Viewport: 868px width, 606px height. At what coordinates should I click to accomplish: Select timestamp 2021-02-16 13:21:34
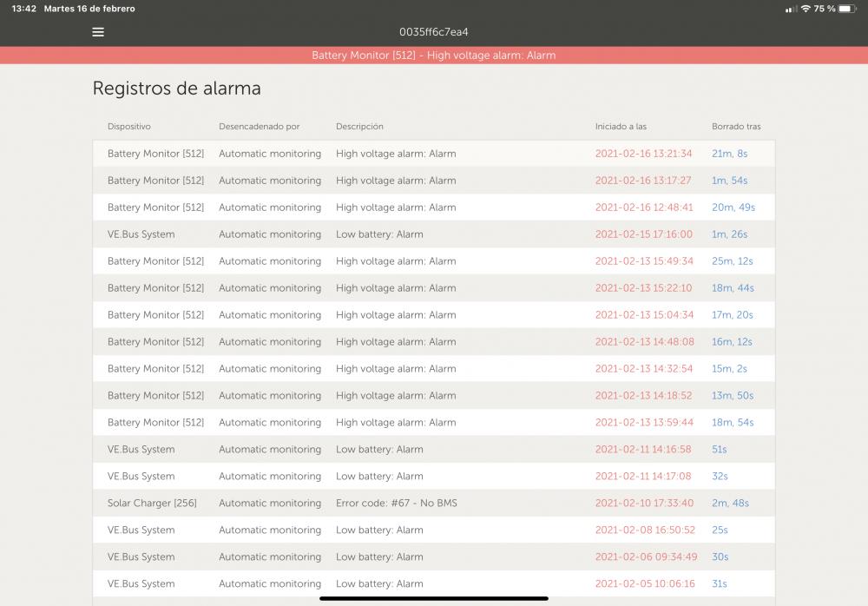(x=643, y=154)
